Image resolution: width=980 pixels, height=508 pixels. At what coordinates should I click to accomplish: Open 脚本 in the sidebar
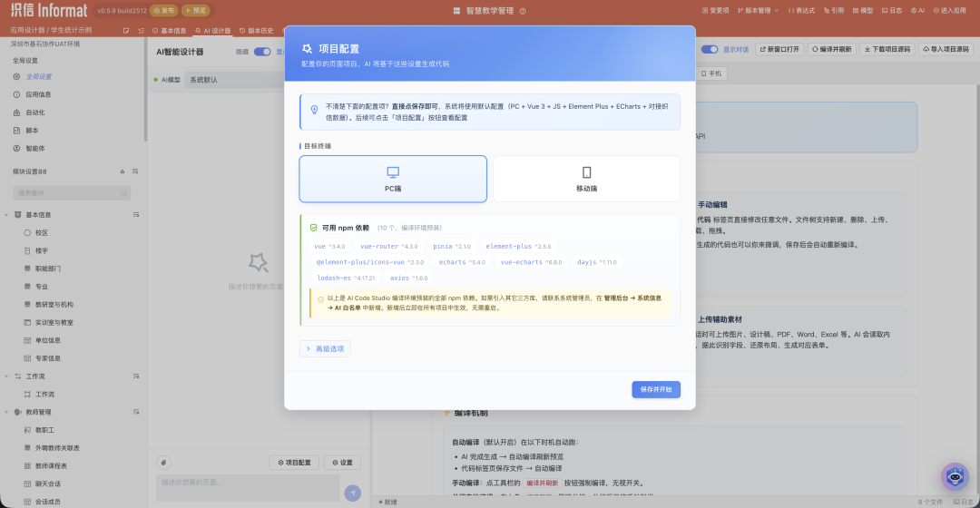pyautogui.click(x=32, y=131)
